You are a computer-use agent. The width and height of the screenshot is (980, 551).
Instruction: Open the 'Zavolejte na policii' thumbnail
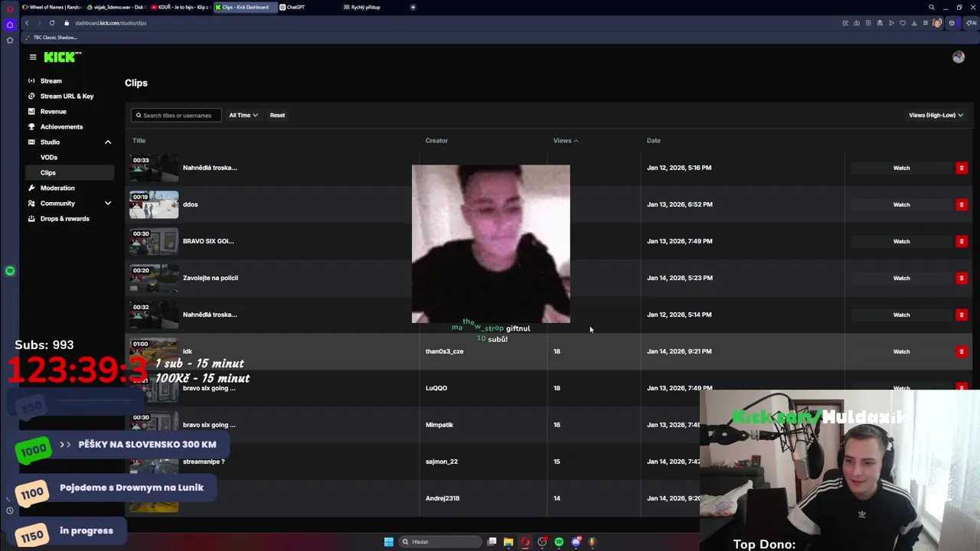[154, 278]
